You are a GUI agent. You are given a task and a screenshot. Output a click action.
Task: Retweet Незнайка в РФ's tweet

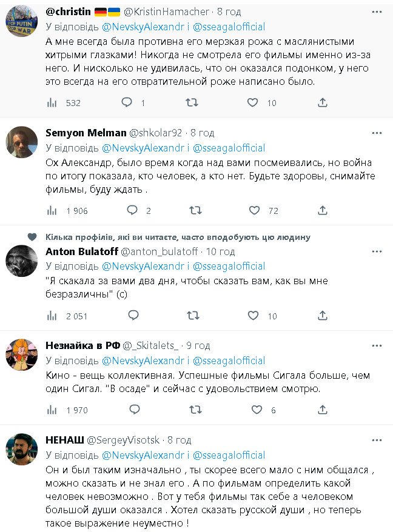(x=195, y=410)
